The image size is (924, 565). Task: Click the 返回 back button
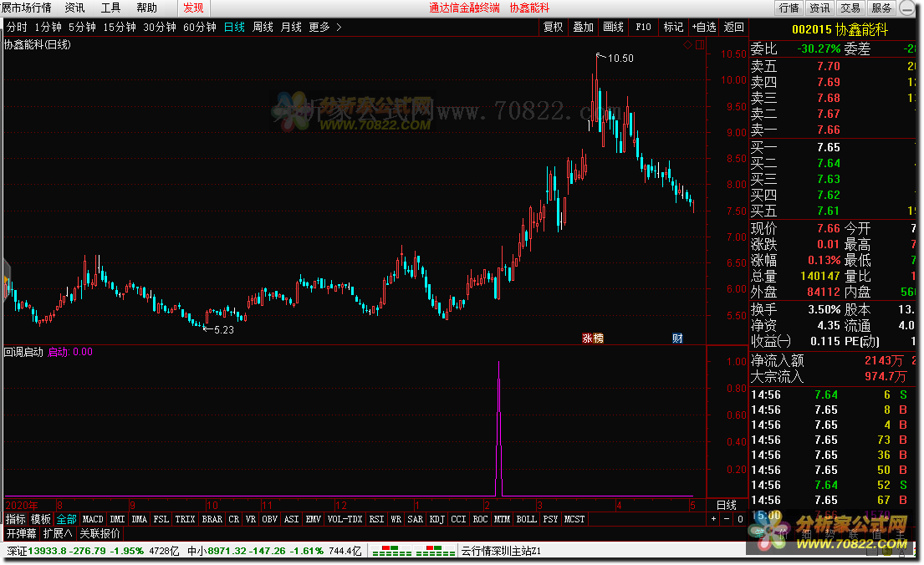[x=734, y=27]
